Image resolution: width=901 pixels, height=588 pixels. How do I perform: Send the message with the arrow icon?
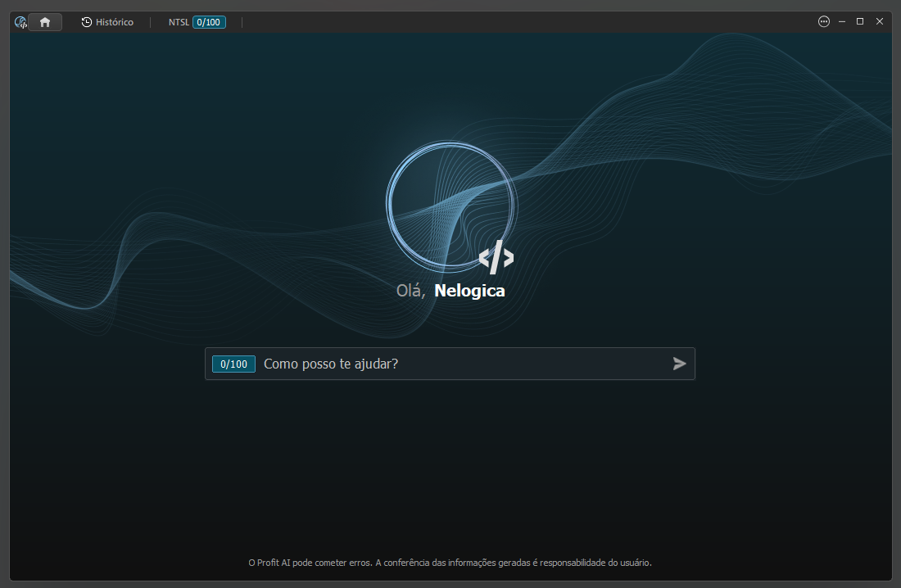tap(679, 364)
